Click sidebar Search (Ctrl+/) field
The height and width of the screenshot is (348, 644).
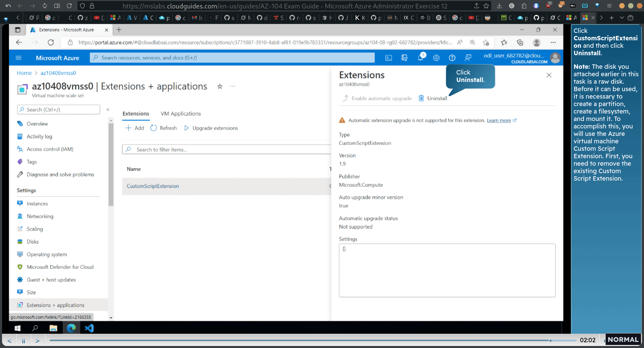(58, 109)
